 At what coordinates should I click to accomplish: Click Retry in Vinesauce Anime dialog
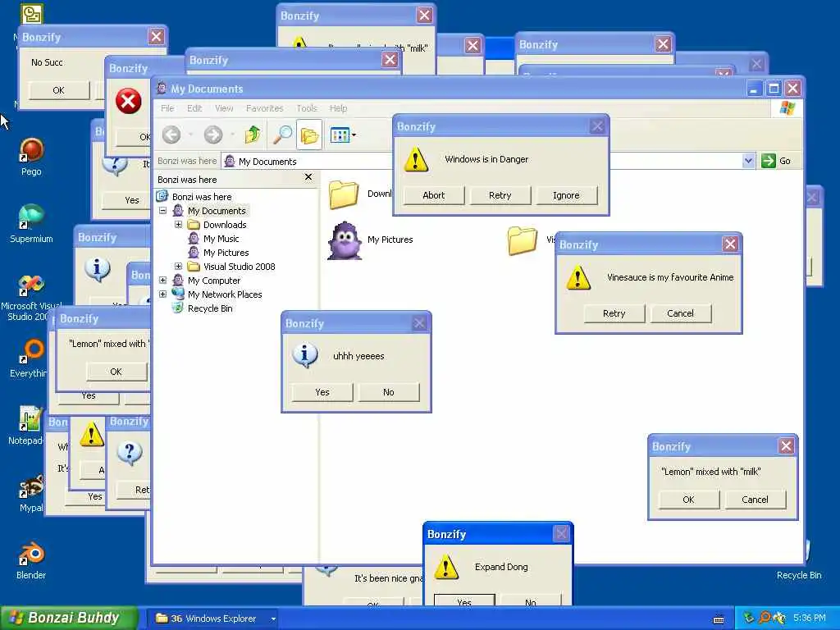[614, 313]
